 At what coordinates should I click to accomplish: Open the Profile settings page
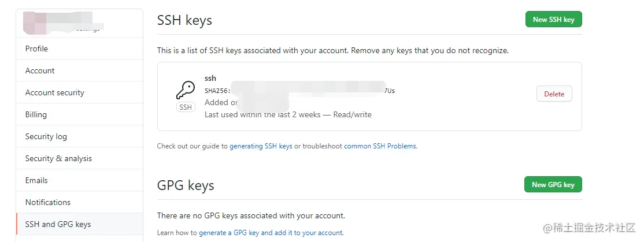point(36,49)
